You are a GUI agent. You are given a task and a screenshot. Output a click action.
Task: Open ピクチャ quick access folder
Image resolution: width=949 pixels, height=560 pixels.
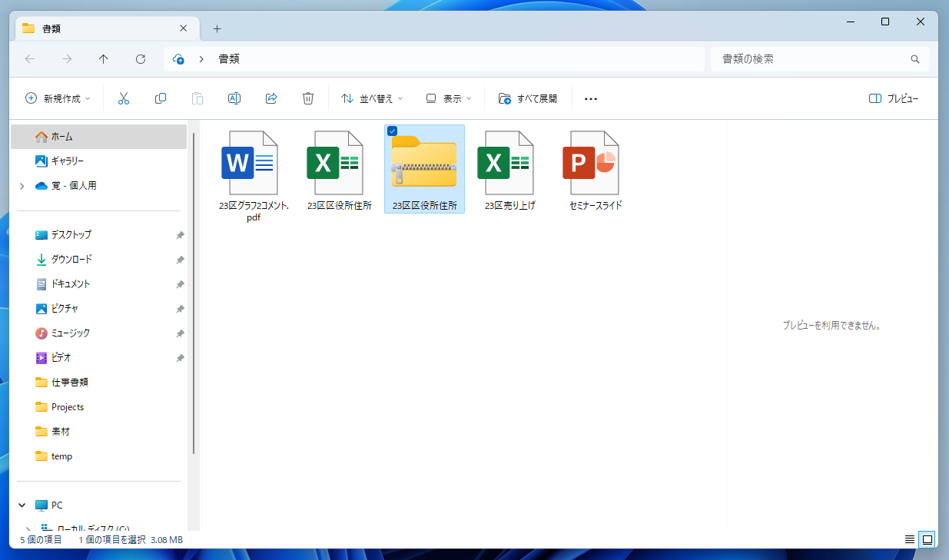coord(99,309)
